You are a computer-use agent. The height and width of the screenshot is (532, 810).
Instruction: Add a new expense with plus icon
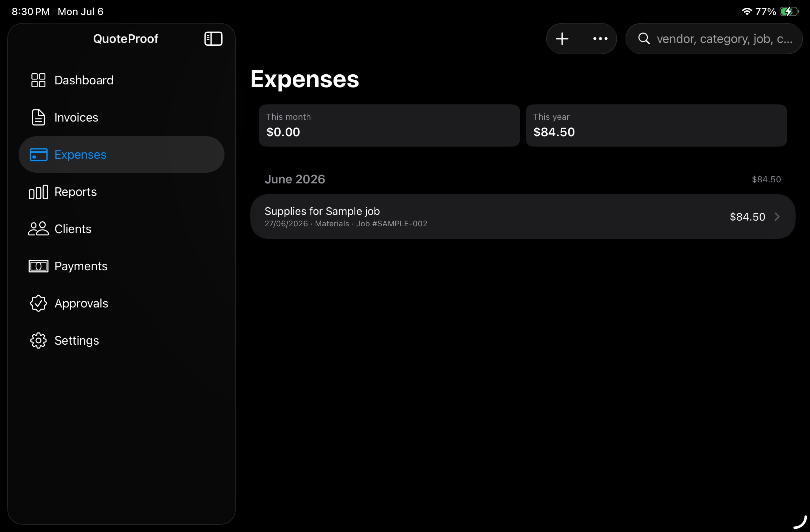click(562, 39)
